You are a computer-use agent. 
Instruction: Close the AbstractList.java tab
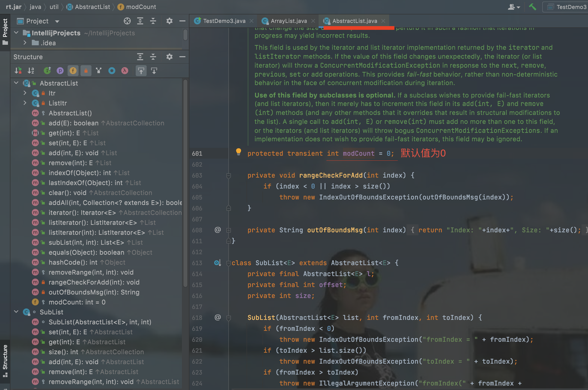click(x=383, y=21)
